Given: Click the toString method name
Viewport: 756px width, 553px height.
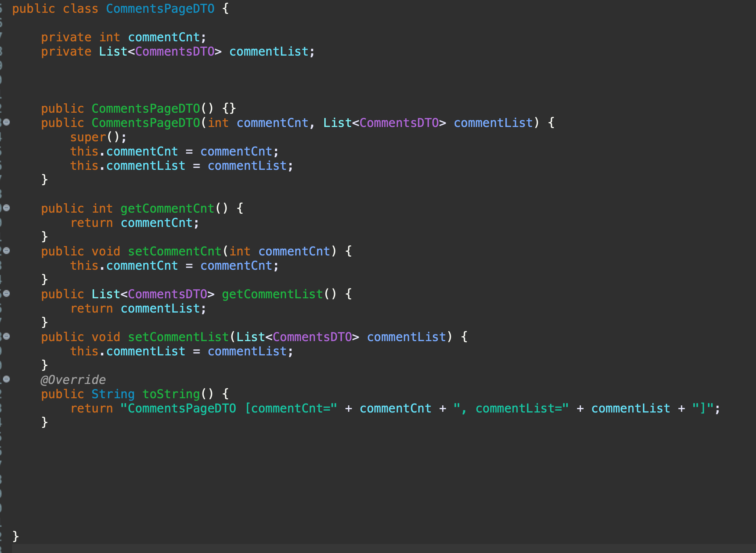Looking at the screenshot, I should tap(171, 394).
